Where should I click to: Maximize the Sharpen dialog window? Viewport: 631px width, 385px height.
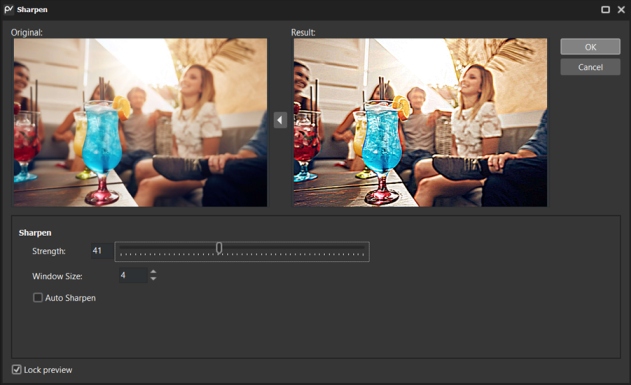point(605,9)
